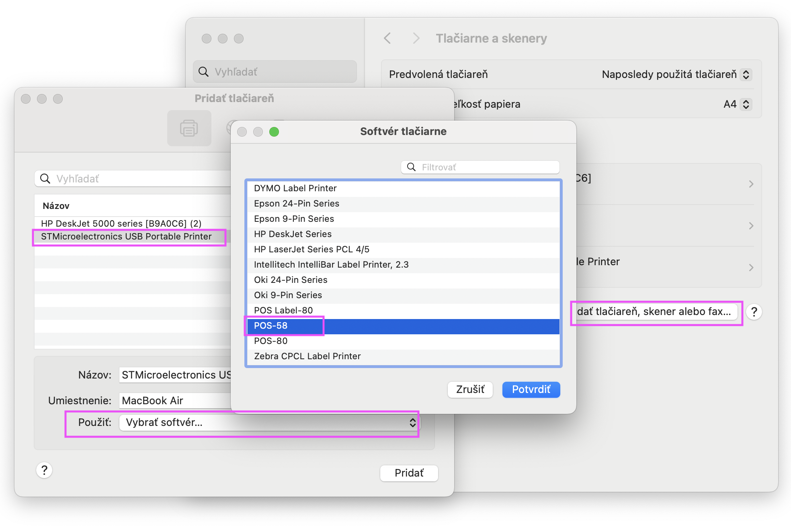
Task: Click the Zrušiť button
Action: tap(470, 389)
